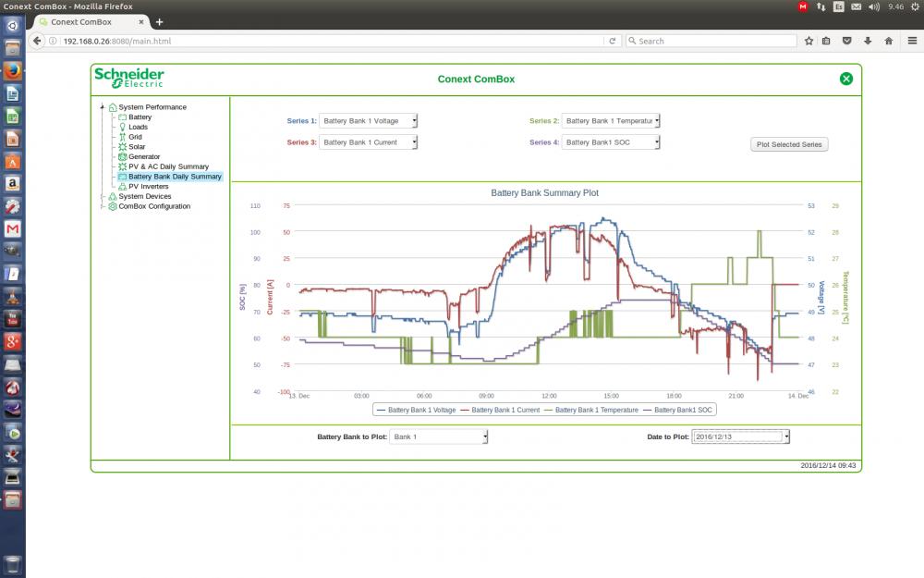Click the Loads bulb icon
Viewport: 924px width, 578px height.
coord(123,127)
